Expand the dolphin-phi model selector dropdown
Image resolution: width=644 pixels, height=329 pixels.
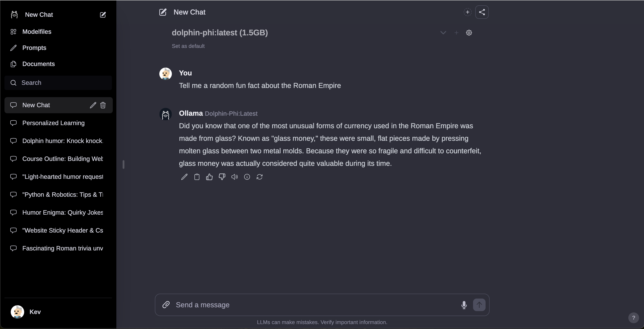pyautogui.click(x=443, y=33)
